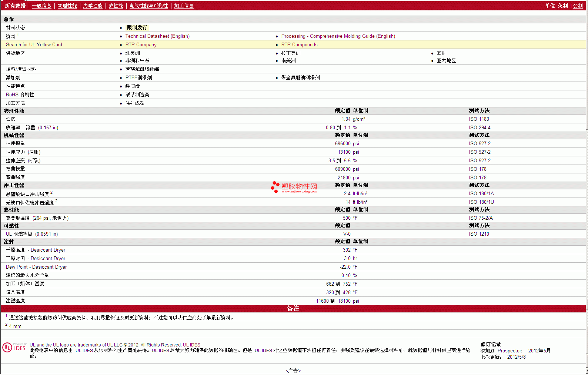
Task: Click the 限制发行 material status text
Action: (x=137, y=27)
